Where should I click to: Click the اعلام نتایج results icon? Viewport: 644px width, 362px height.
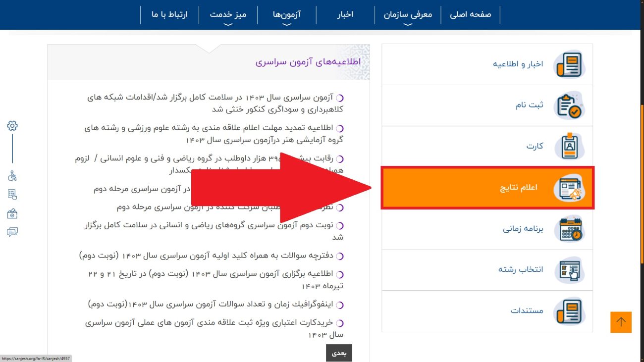coord(569,188)
